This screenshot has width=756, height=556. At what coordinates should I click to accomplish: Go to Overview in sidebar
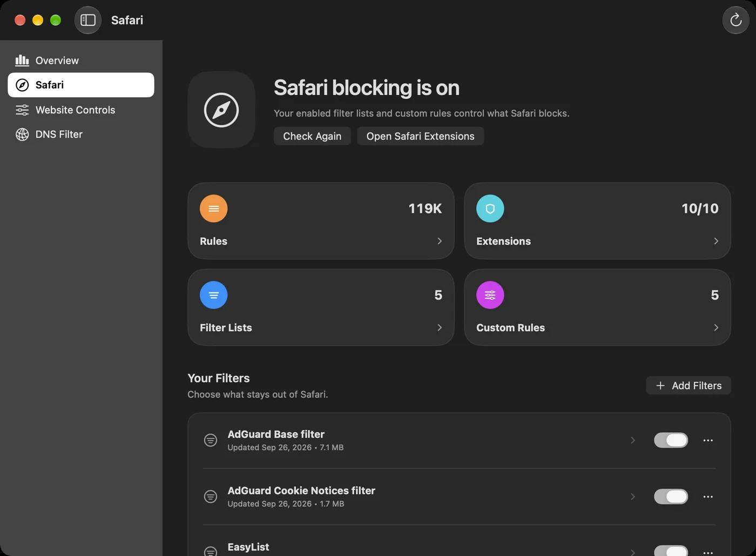(81, 61)
